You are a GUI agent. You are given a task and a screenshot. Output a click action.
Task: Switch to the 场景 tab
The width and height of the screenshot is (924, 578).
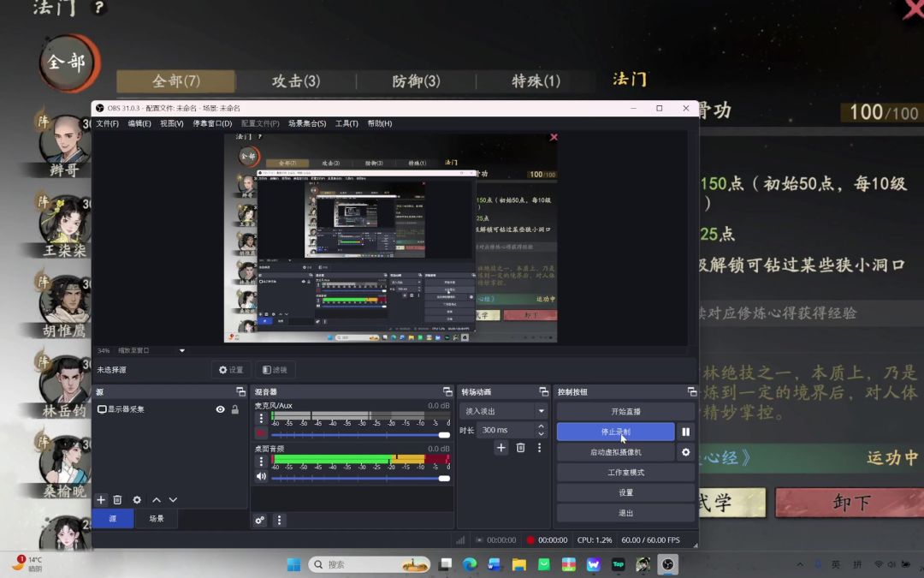[157, 518]
